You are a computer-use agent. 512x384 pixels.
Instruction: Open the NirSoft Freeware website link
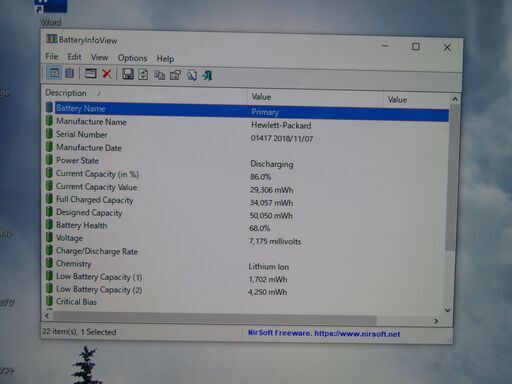324,333
